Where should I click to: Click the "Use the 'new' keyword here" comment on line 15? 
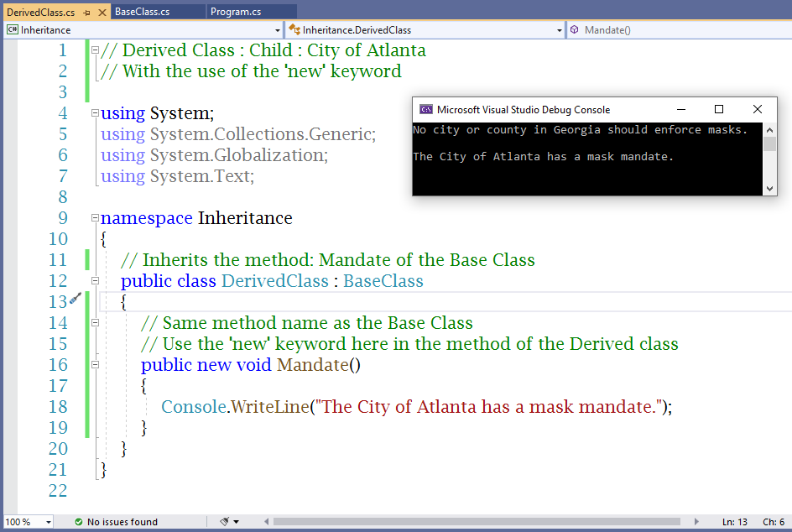pyautogui.click(x=409, y=343)
